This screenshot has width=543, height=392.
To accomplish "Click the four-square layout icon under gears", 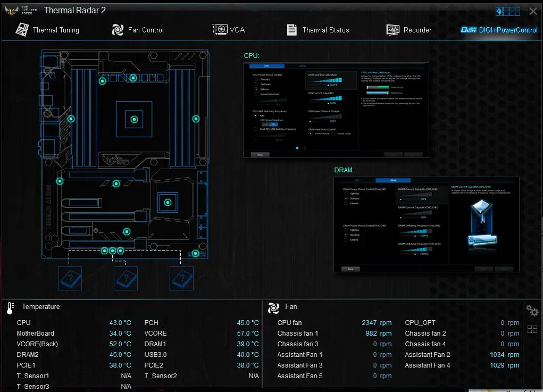I will point(532,329).
